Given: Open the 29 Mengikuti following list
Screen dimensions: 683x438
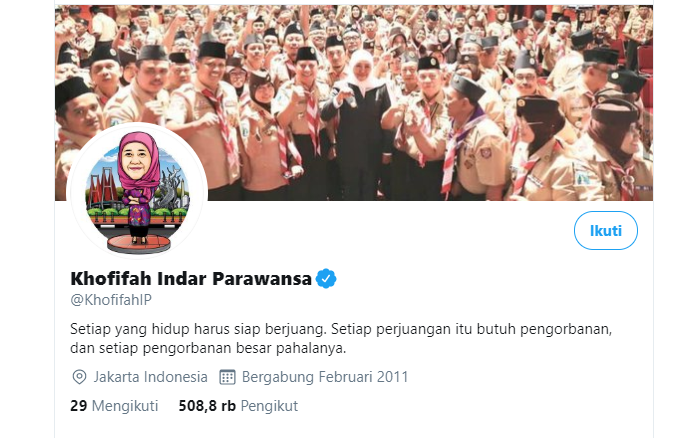Looking at the screenshot, I should (x=114, y=406).
